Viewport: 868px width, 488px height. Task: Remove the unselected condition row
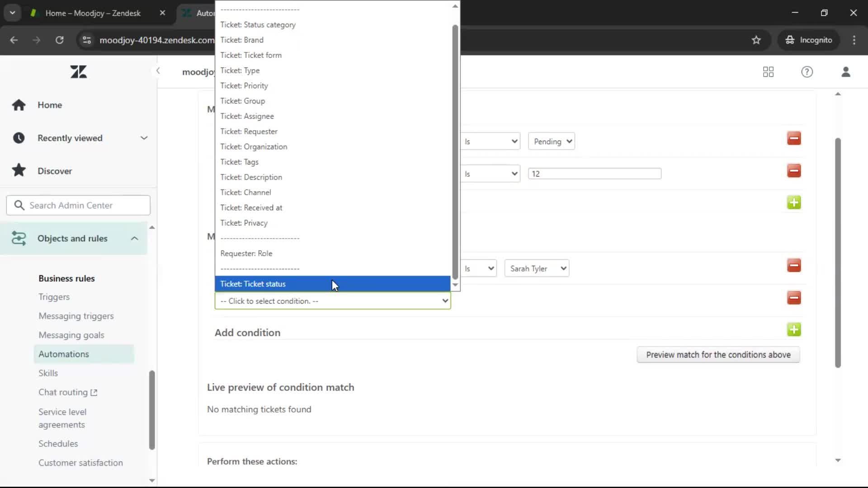(794, 298)
